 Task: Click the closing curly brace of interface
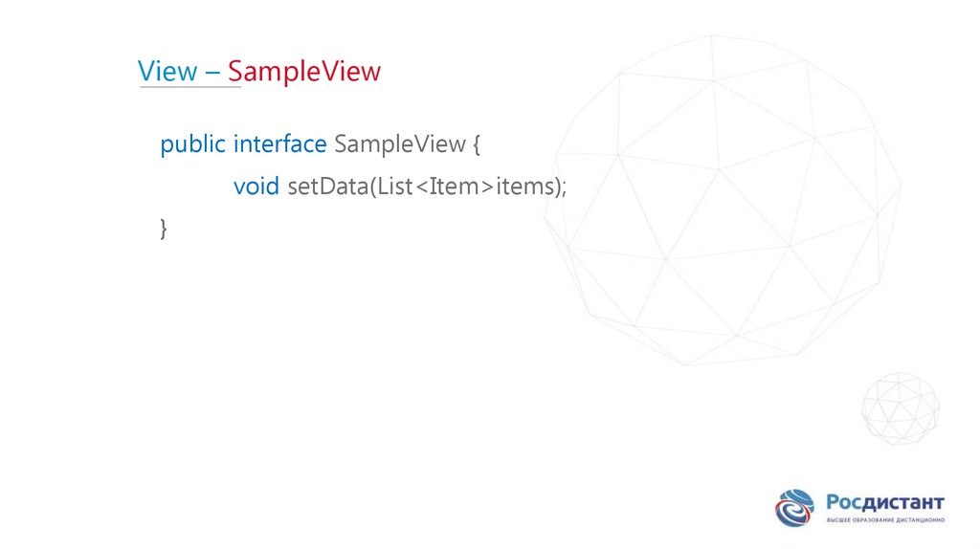pyautogui.click(x=165, y=229)
